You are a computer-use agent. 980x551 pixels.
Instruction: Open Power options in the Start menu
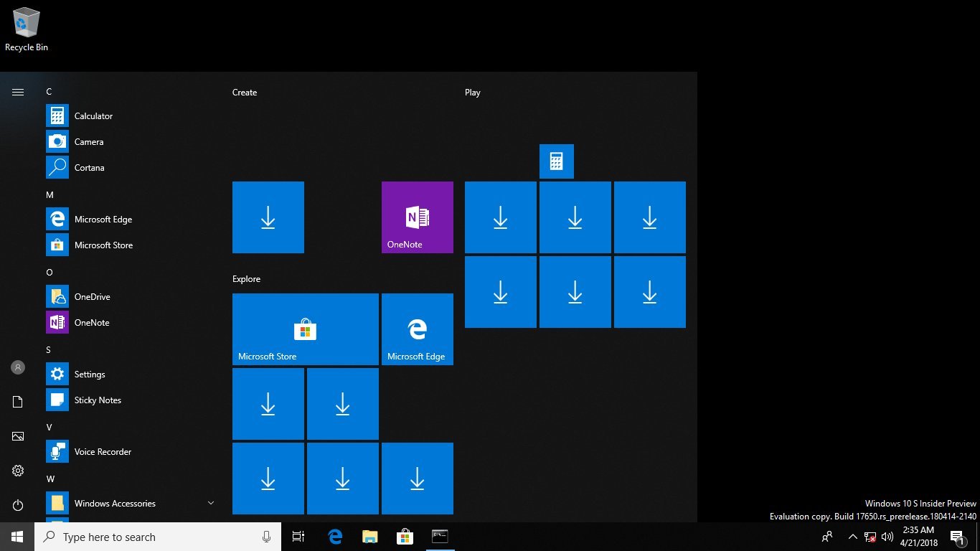(x=17, y=505)
